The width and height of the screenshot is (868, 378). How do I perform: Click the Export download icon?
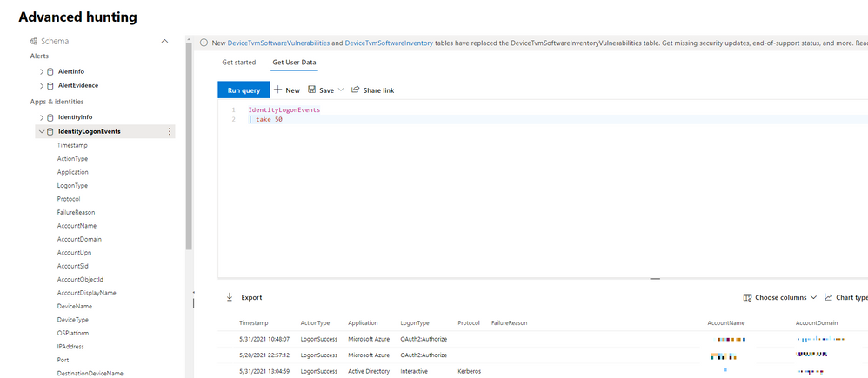230,297
